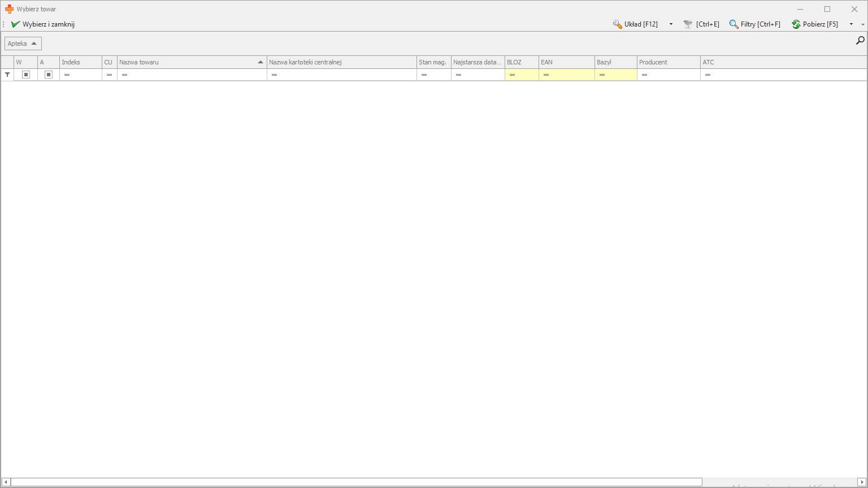Open Filtry magnifier icon
The height and width of the screenshot is (488, 868).
pos(734,24)
